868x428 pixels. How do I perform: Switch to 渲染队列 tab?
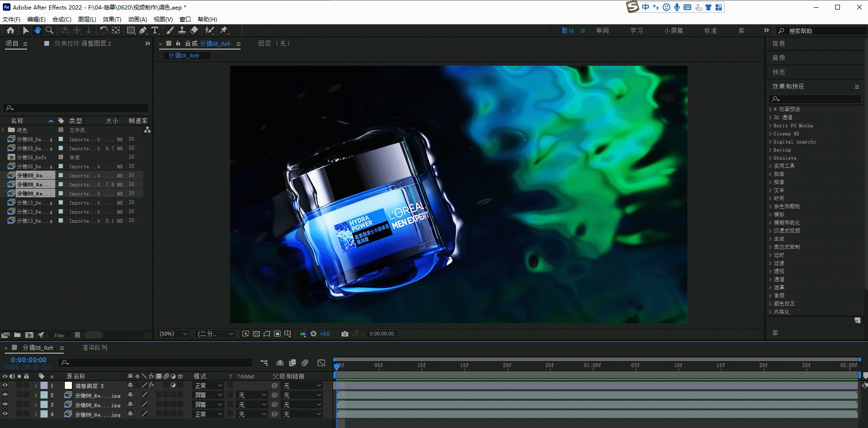95,347
